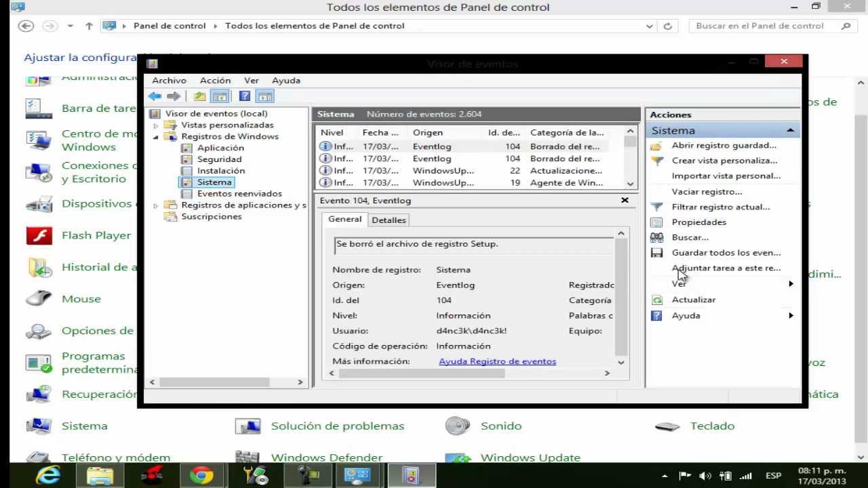
Task: Open the Archivo menu
Action: tap(169, 80)
